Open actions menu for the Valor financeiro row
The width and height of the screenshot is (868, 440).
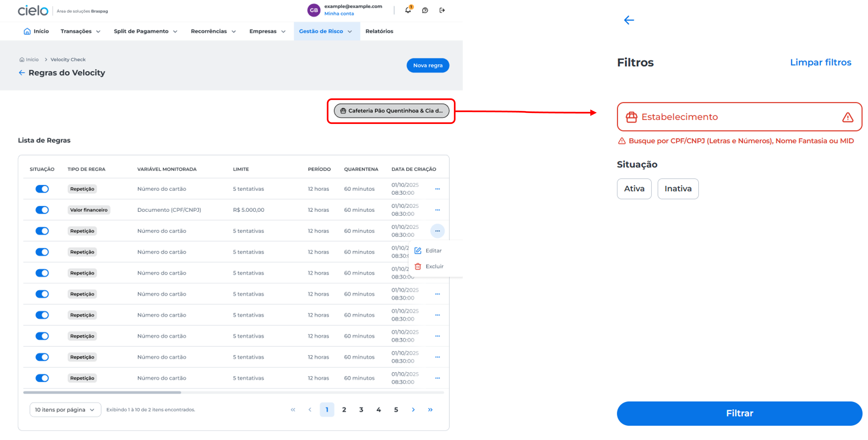click(x=437, y=210)
